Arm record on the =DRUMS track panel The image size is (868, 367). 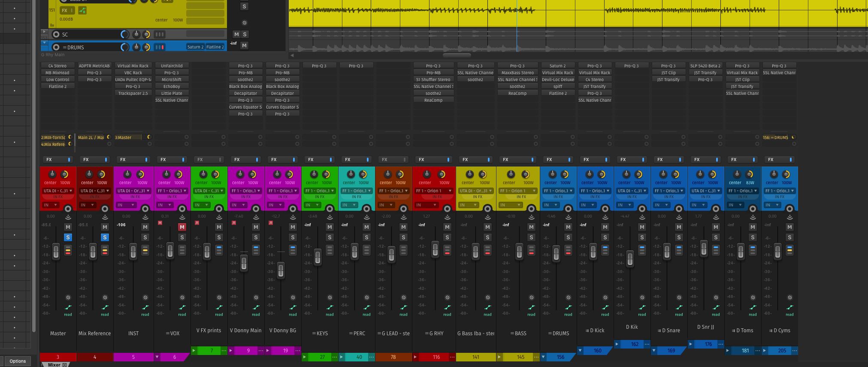56,47
